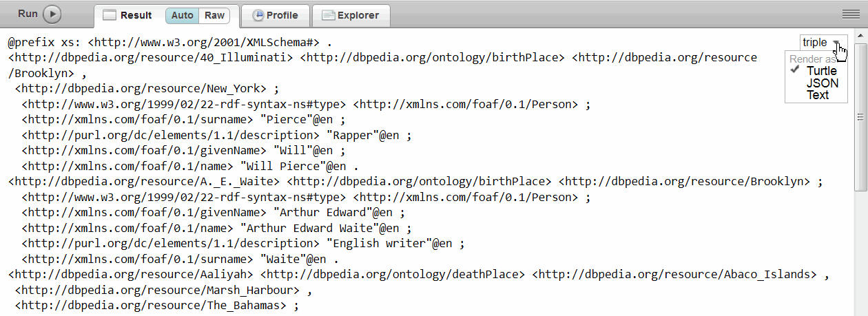Select Turtle render format
This screenshot has height=316, width=868.
[x=821, y=71]
